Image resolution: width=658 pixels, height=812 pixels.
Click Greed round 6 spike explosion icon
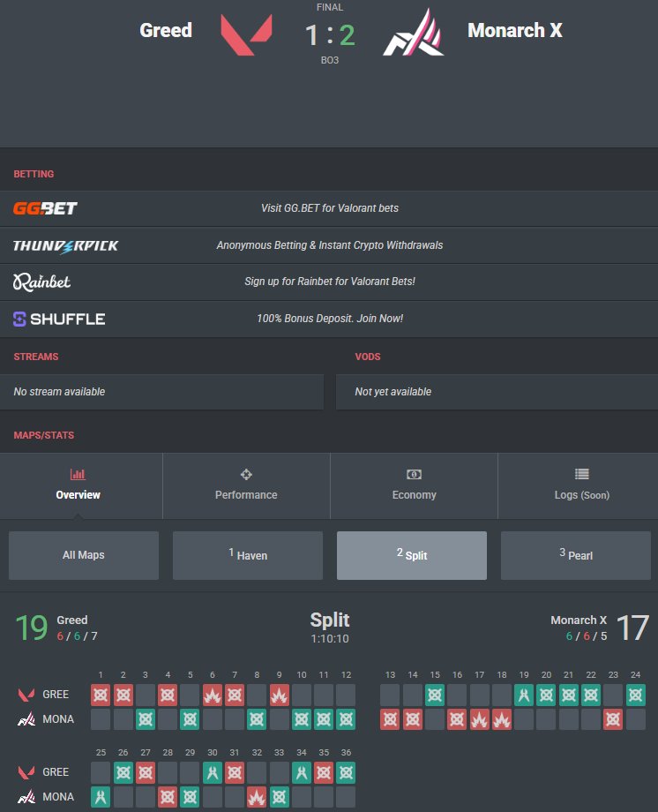click(213, 695)
